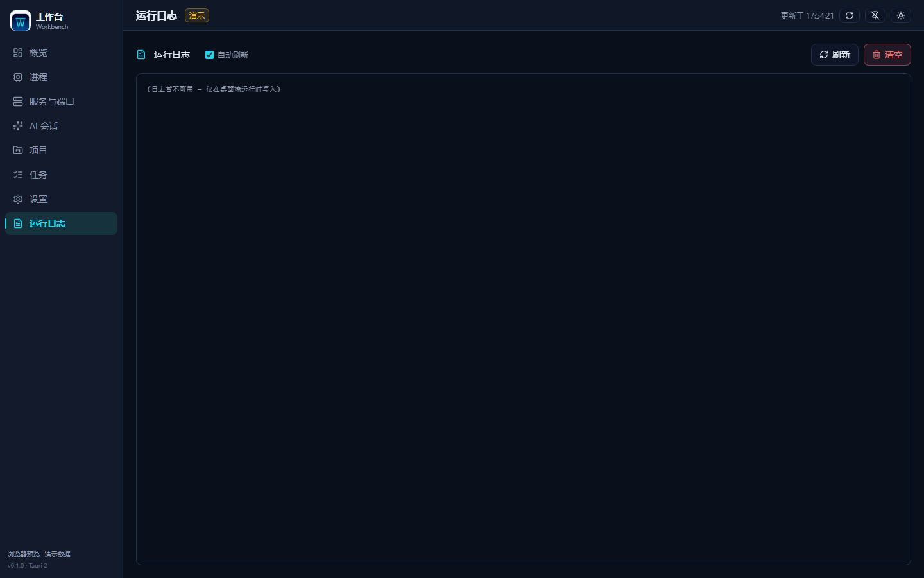Click the 运行日志 page title
Viewport: 924px width, 578px height.
156,15
